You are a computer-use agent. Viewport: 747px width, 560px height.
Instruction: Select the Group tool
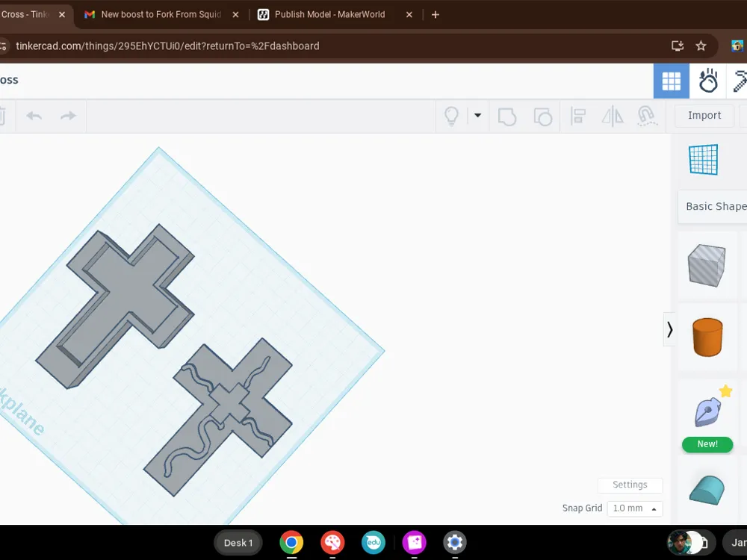507,116
